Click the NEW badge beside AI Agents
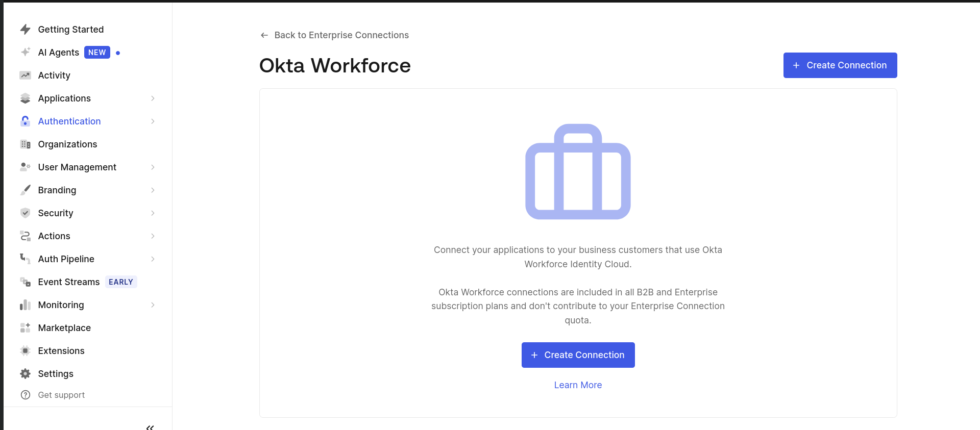This screenshot has height=430, width=980. [97, 53]
